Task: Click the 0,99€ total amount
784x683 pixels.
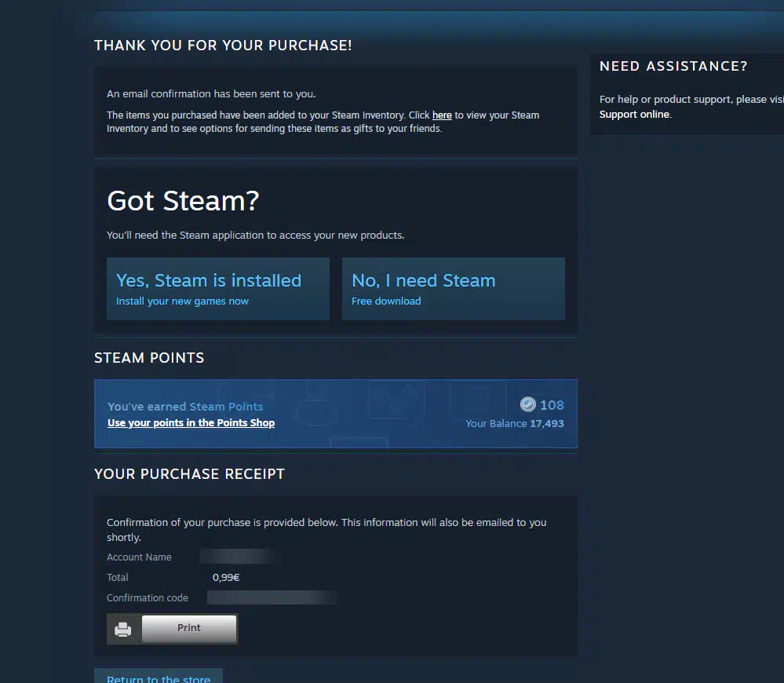Action: pyautogui.click(x=226, y=578)
